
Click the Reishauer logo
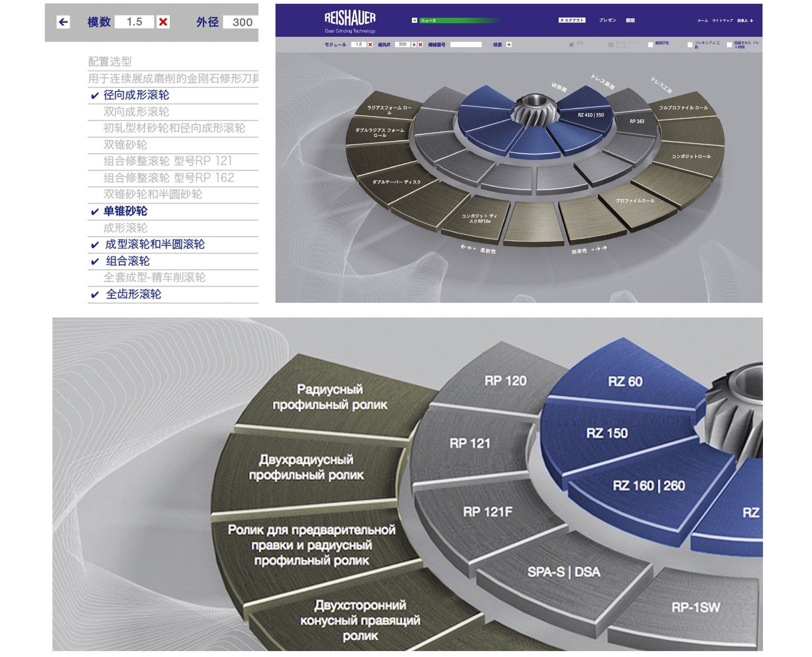click(x=350, y=22)
